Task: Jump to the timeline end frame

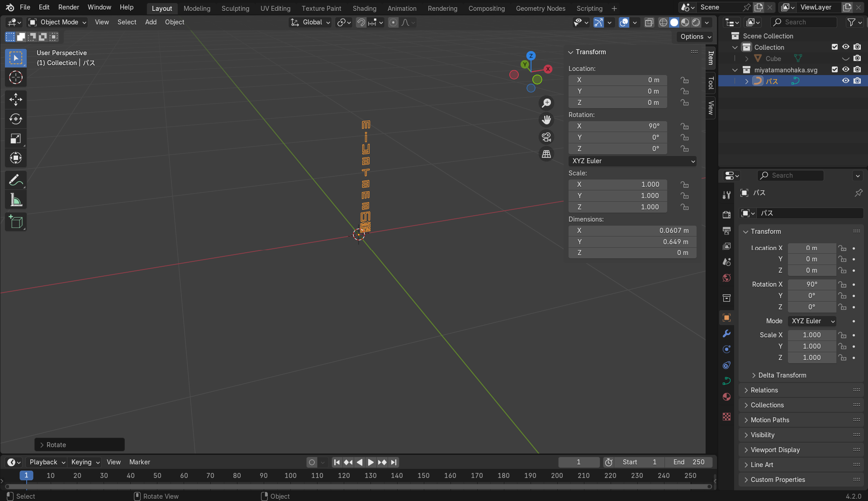Action: tap(394, 462)
